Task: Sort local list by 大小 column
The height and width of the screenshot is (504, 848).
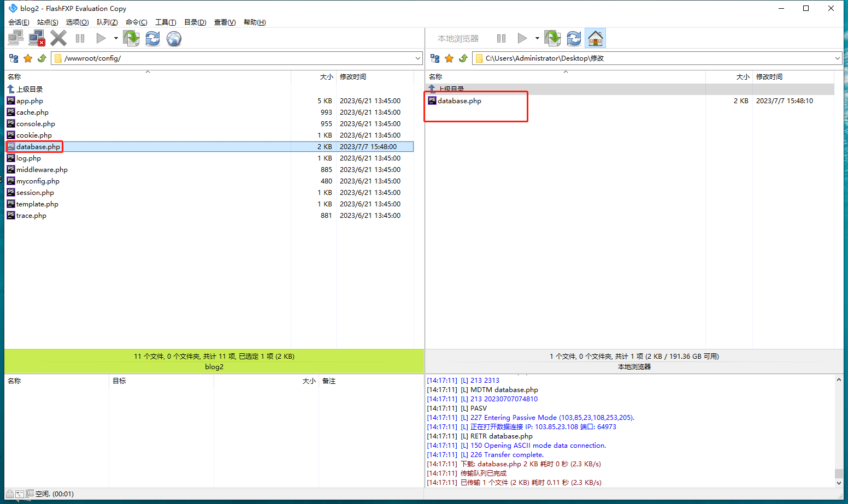Action: coord(729,76)
